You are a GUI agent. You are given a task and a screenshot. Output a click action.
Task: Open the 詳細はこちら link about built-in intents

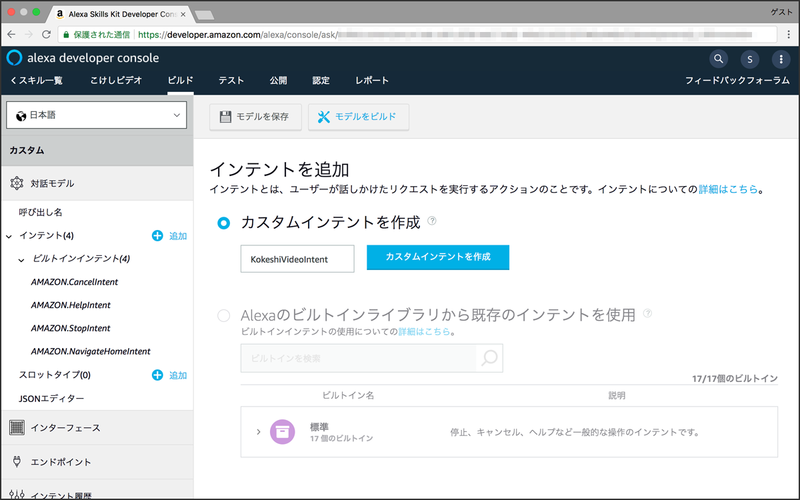[424, 332]
